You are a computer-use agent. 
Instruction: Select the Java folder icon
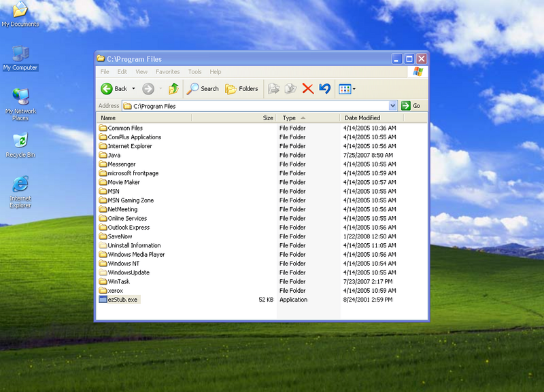point(103,155)
